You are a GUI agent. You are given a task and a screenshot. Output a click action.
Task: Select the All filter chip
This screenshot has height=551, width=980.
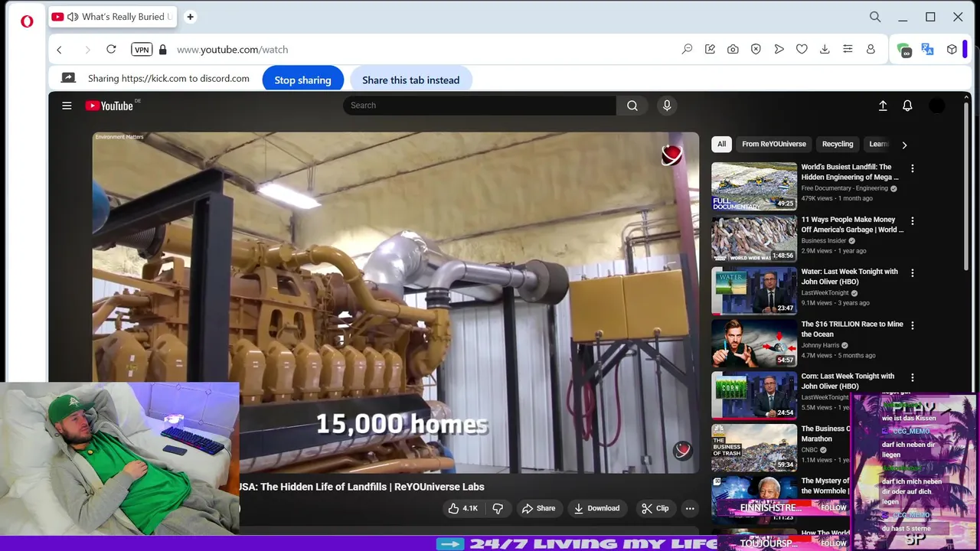721,144
